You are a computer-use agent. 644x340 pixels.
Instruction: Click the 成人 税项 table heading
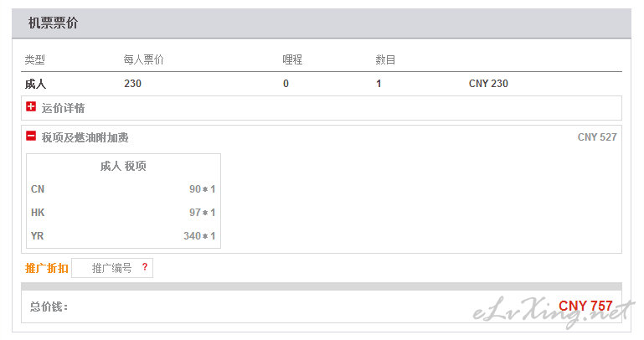[x=123, y=167]
